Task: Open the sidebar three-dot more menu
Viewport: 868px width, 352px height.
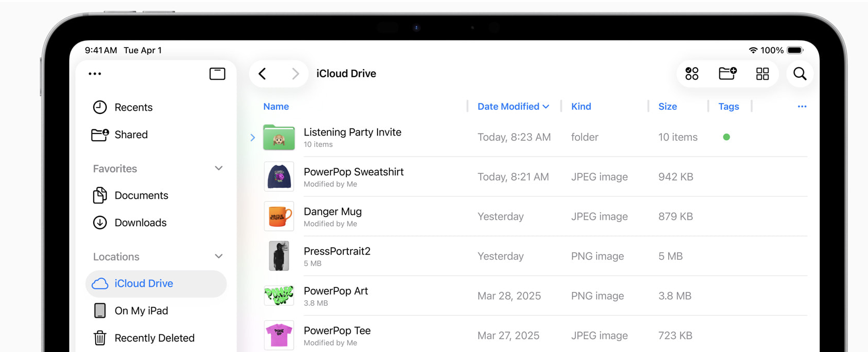Action: (95, 74)
